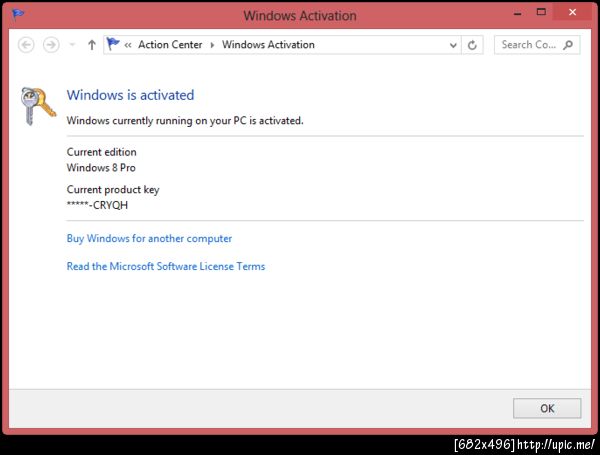
Task: Close the Windows Activation window
Action: click(x=572, y=12)
